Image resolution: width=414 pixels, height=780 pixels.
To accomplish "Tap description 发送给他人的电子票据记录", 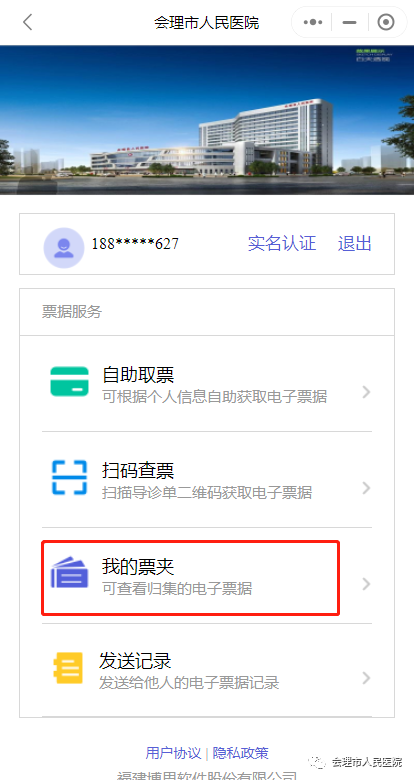I will [189, 683].
